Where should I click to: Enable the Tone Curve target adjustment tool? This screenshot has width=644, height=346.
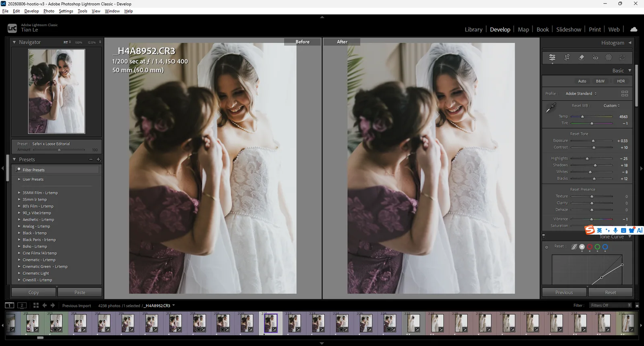coord(546,247)
